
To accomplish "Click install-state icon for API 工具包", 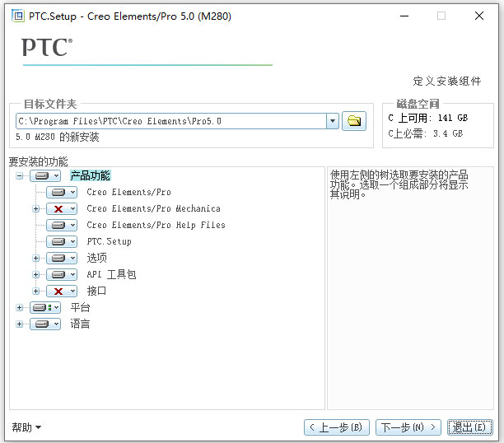I will coord(58,274).
